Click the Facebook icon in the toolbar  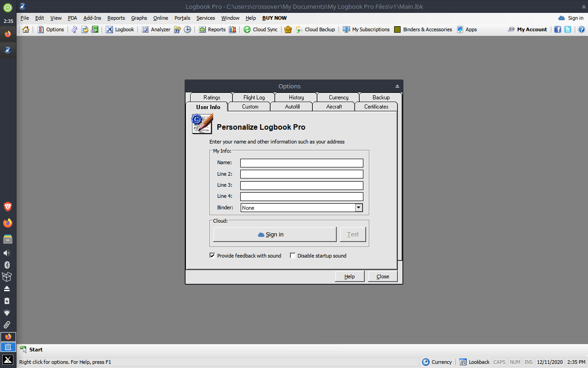[558, 29]
